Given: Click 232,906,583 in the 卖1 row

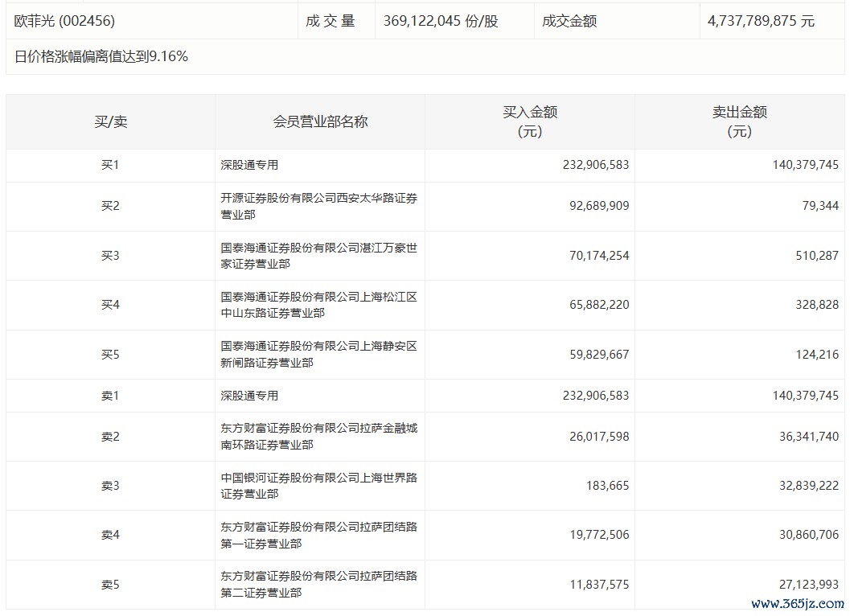Looking at the screenshot, I should pos(596,396).
